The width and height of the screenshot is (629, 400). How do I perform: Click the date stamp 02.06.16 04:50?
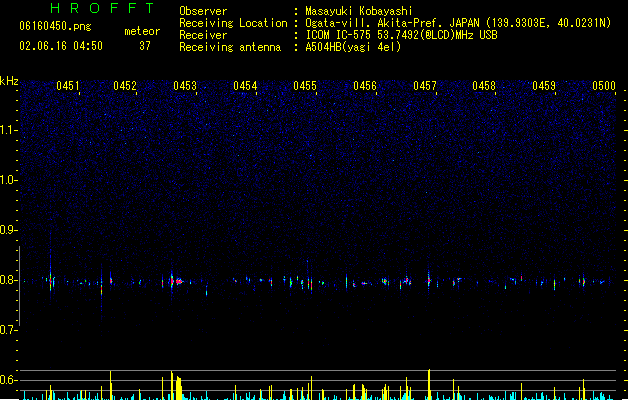click(61, 46)
